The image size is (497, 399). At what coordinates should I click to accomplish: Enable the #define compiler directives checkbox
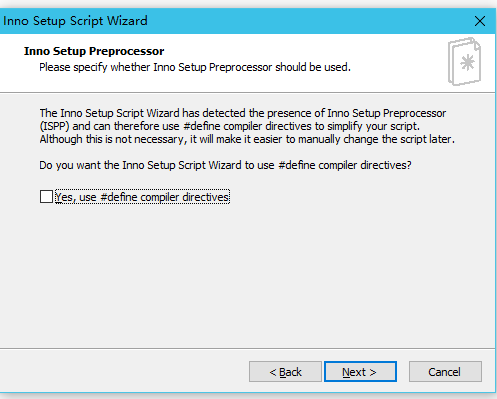(46, 197)
